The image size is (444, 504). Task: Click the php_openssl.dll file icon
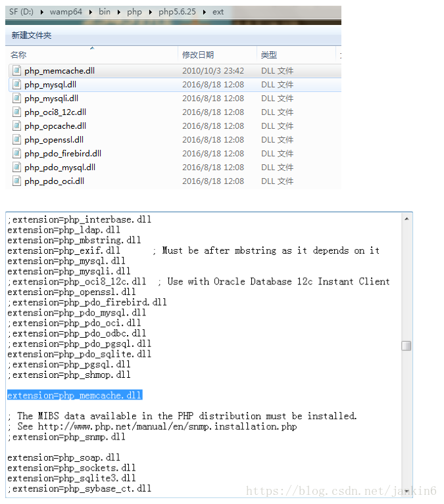pos(16,139)
